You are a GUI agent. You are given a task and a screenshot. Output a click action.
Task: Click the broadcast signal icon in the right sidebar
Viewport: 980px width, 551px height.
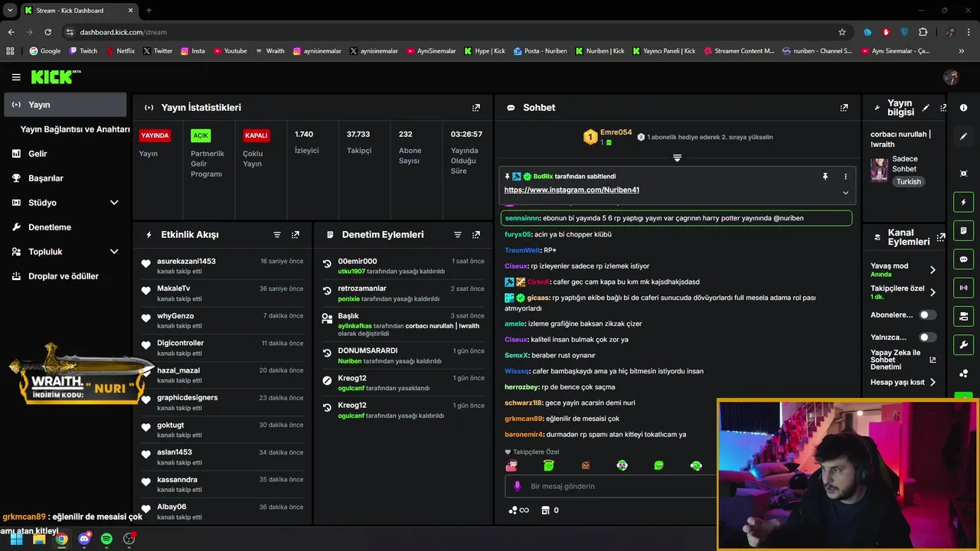[964, 288]
